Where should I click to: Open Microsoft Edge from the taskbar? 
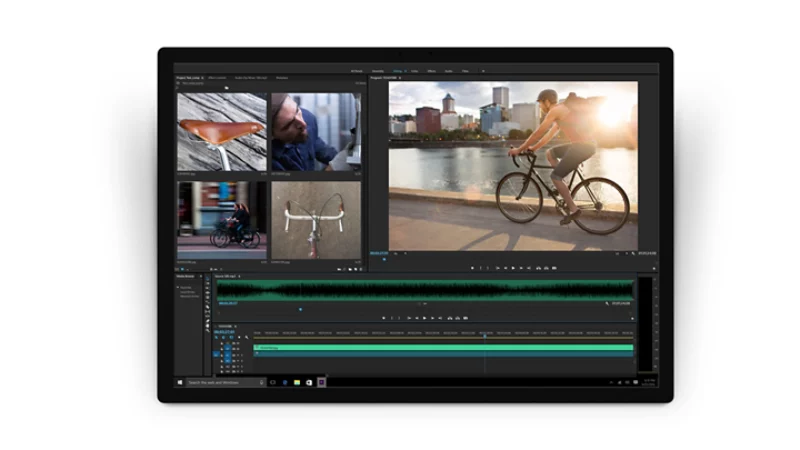point(285,382)
